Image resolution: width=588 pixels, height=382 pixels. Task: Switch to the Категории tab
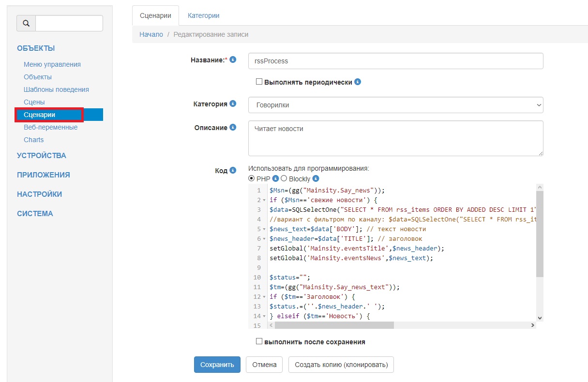pyautogui.click(x=203, y=15)
